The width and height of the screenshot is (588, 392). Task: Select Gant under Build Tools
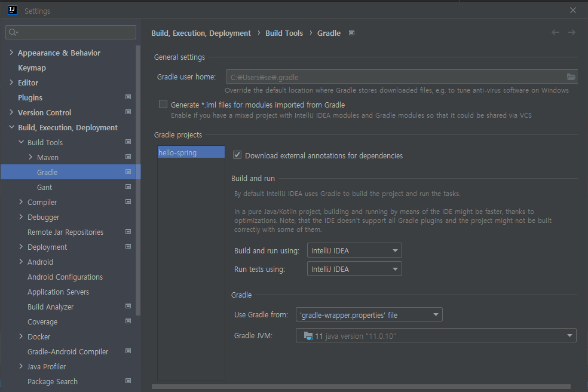coord(45,187)
